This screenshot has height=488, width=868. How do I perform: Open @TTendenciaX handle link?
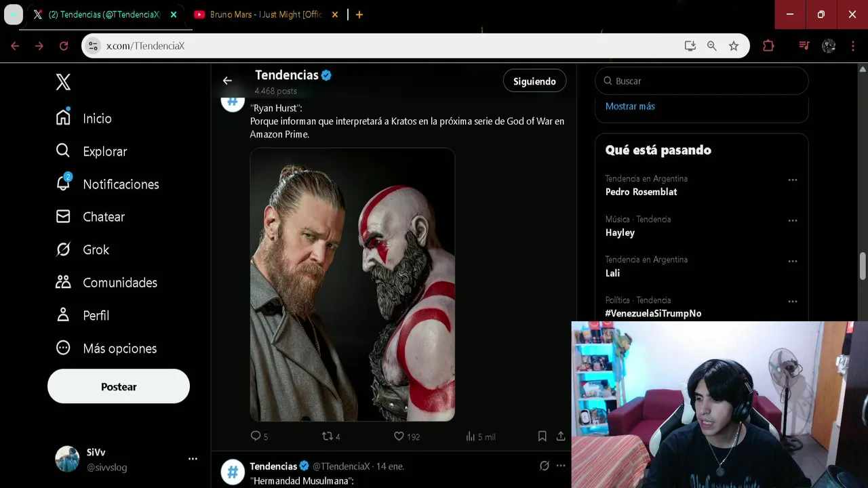tap(341, 466)
